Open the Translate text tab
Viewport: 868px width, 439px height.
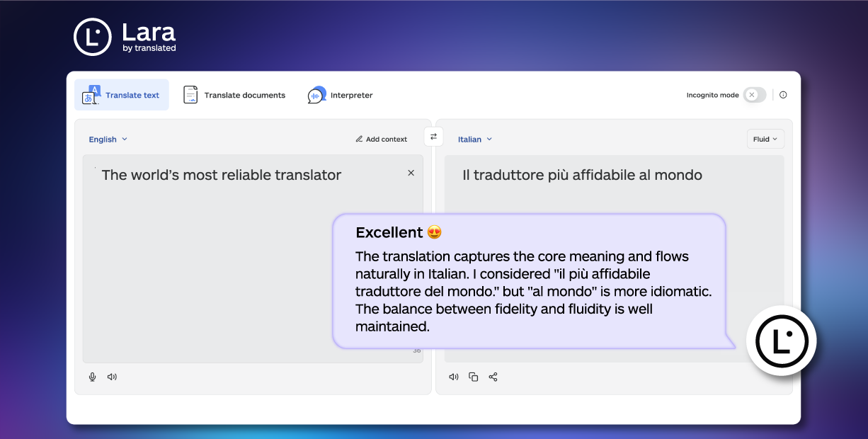(x=122, y=95)
